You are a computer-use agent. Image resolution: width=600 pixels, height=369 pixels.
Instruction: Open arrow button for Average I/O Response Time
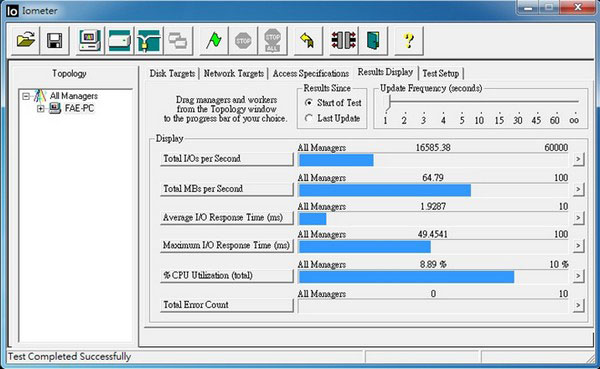(578, 218)
